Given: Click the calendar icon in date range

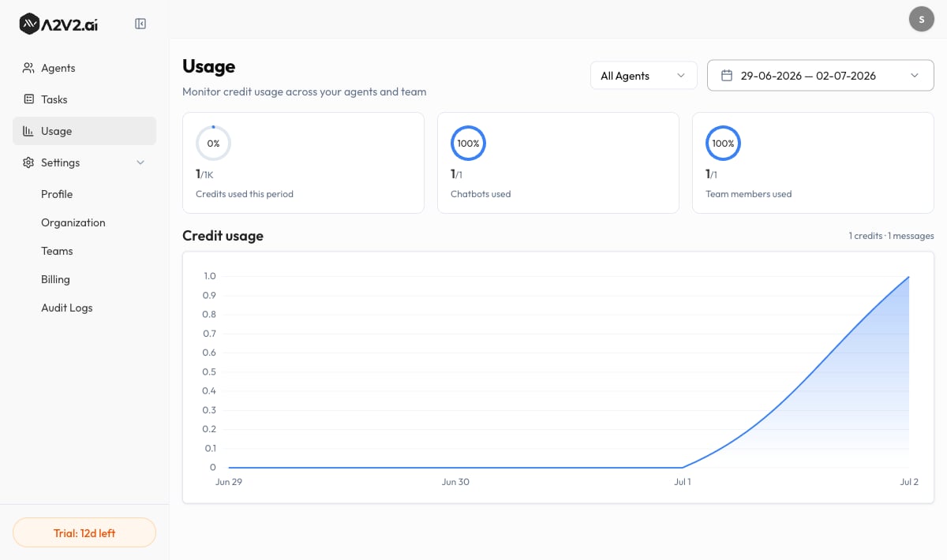Looking at the screenshot, I should [727, 76].
